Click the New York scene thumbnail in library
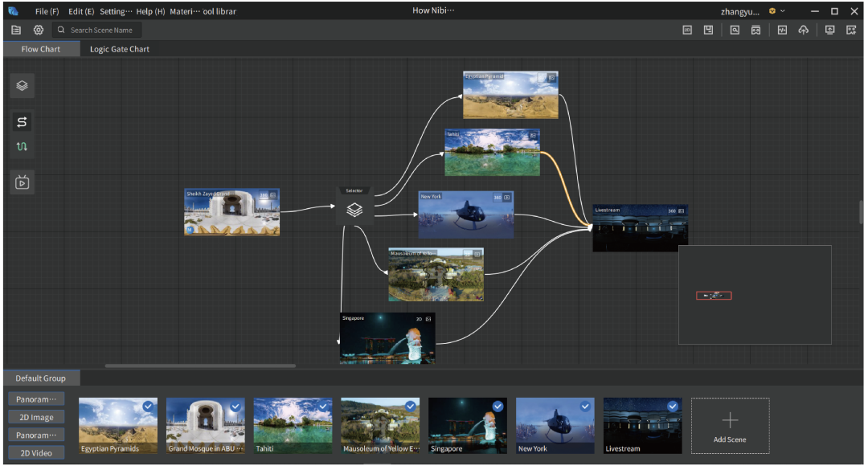The width and height of the screenshot is (868, 466). pyautogui.click(x=555, y=426)
